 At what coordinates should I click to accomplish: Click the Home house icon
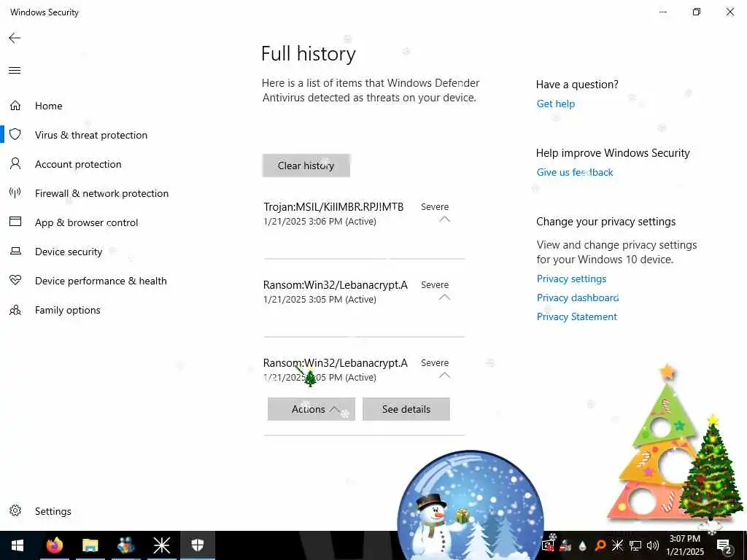(15, 105)
